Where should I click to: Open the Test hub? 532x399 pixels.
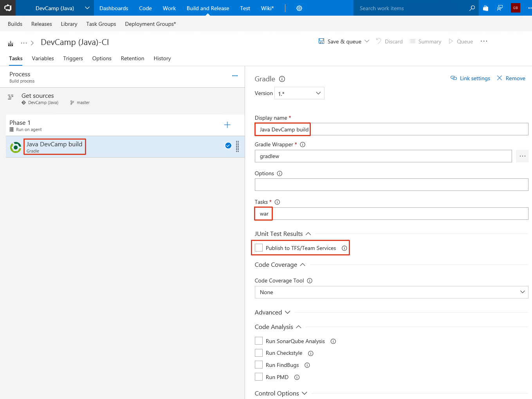click(x=245, y=8)
